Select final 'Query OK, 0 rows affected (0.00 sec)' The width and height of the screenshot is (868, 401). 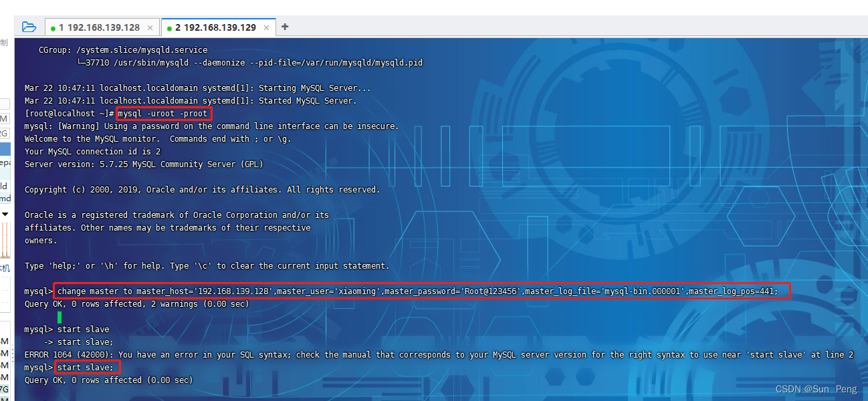pos(108,380)
